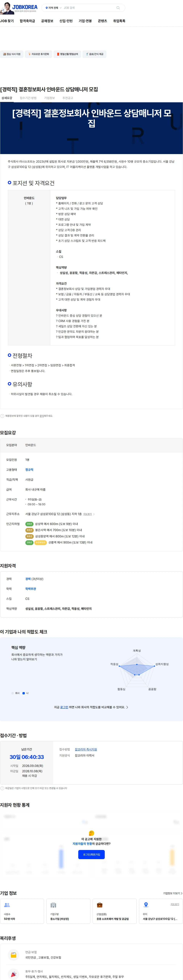Select the 상세요강 tab

(x=7, y=98)
